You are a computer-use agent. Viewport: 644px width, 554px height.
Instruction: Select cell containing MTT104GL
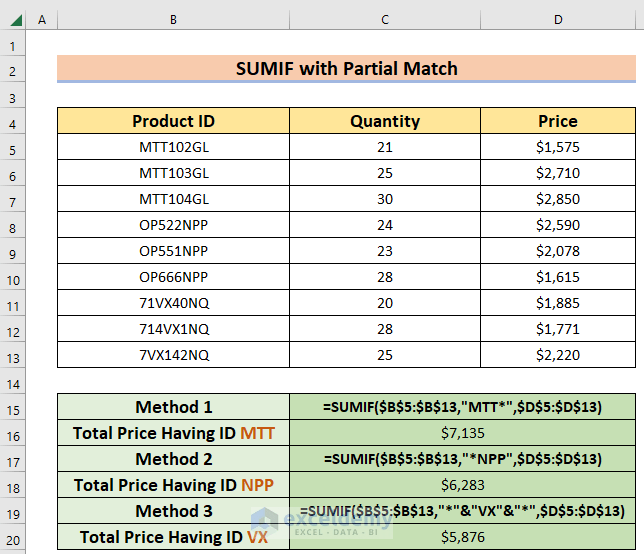coord(173,199)
